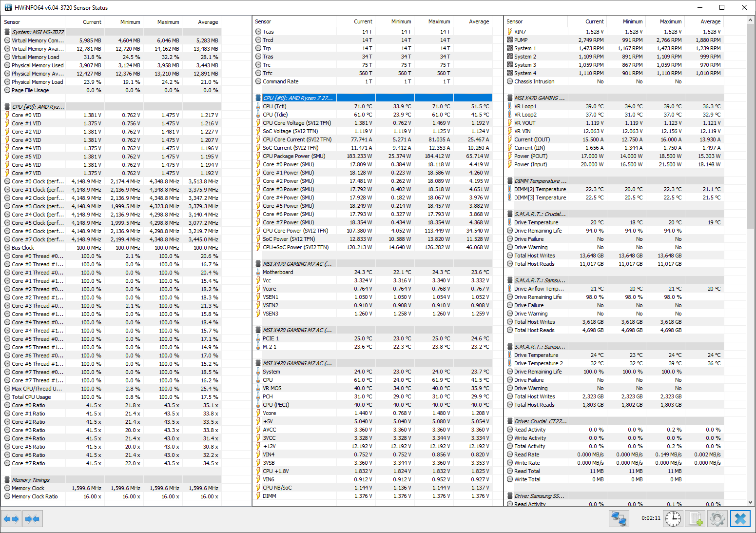Select the Drive Airflow Temp... row

pyautogui.click(x=614, y=289)
